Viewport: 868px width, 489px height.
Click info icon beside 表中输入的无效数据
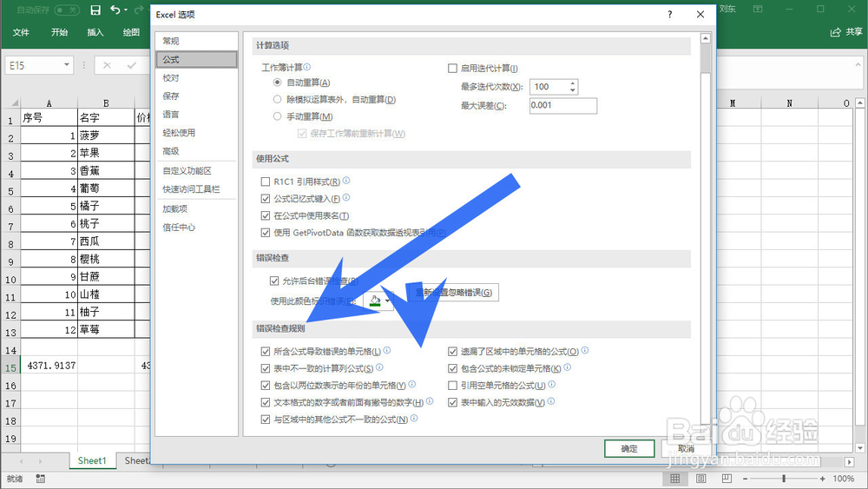[551, 401]
